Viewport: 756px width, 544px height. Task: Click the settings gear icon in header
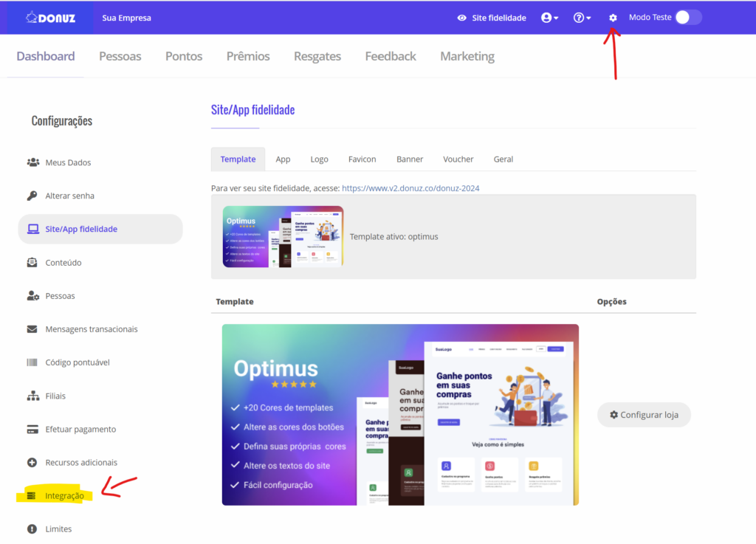613,18
